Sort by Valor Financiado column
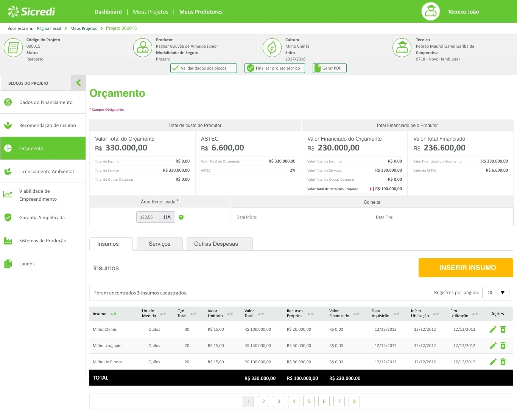The height and width of the screenshot is (420, 517). click(x=356, y=314)
